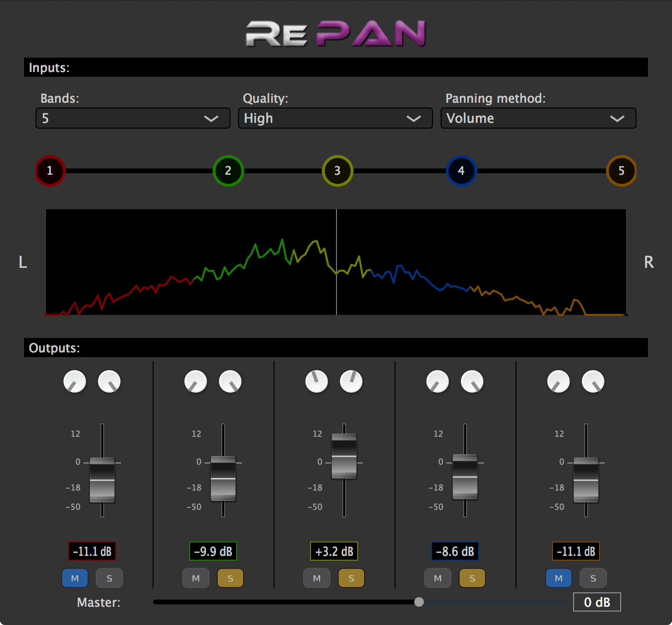Screen dimensions: 672x625
Task: Click the -11.1 dB field of output 5
Action: click(576, 551)
